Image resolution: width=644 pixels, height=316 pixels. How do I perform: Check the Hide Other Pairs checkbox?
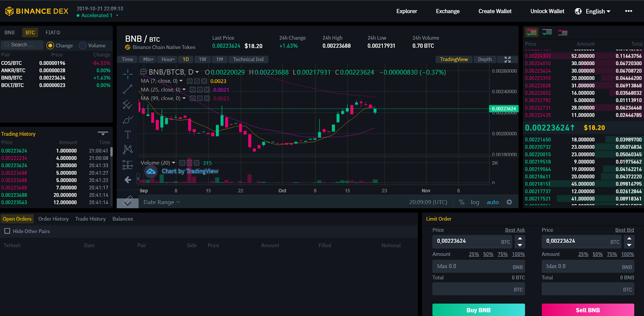(x=7, y=231)
